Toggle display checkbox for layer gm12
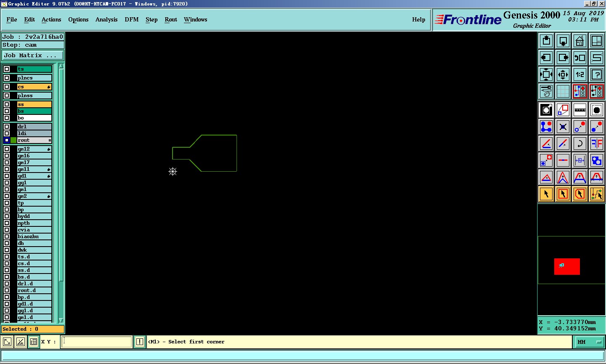Image resolution: width=606 pixels, height=364 pixels. (x=7, y=149)
